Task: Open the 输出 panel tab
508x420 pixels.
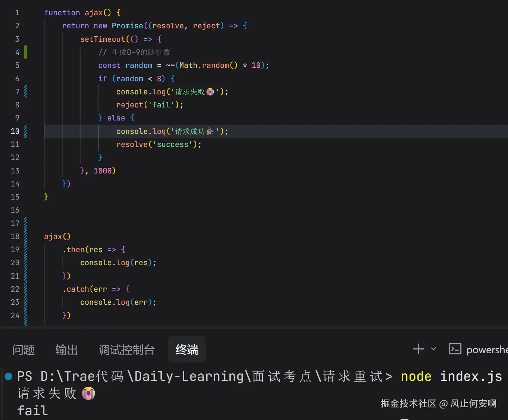Action: click(66, 350)
